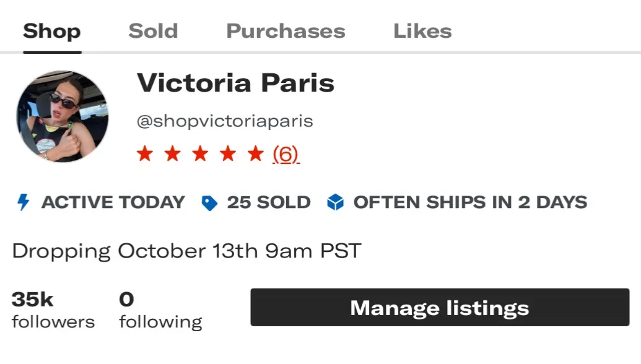Click the blue price tag icon
This screenshot has height=364, width=641.
pos(210,203)
